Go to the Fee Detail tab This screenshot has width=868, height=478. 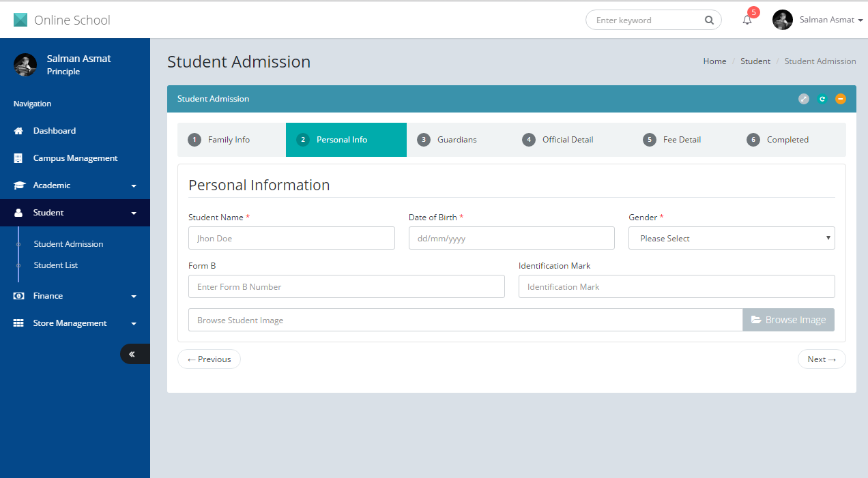(x=681, y=140)
